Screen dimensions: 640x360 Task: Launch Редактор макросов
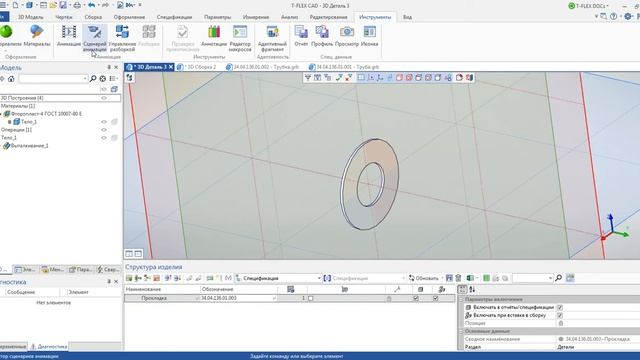(240, 38)
